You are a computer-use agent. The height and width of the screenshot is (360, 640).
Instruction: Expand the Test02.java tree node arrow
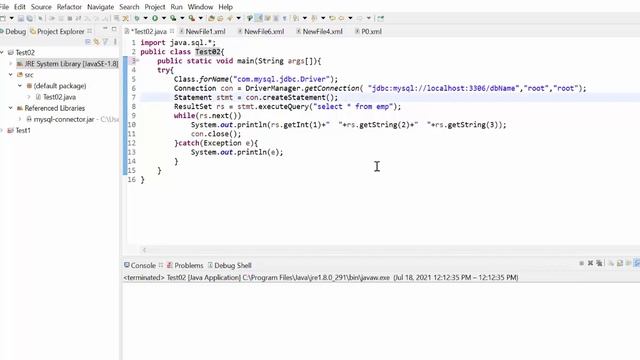(x=29, y=97)
